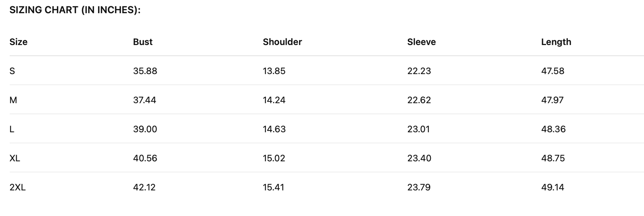Click the Shoulder column header

[282, 42]
